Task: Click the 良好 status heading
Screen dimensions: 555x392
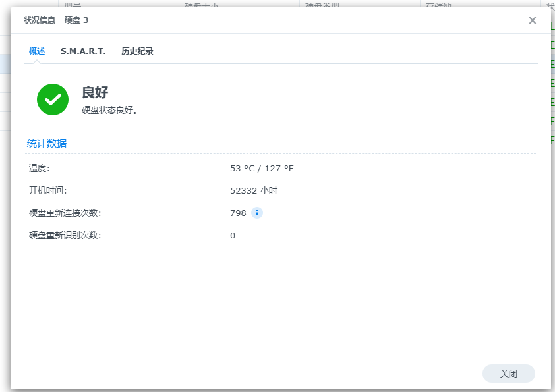Action: [95, 92]
